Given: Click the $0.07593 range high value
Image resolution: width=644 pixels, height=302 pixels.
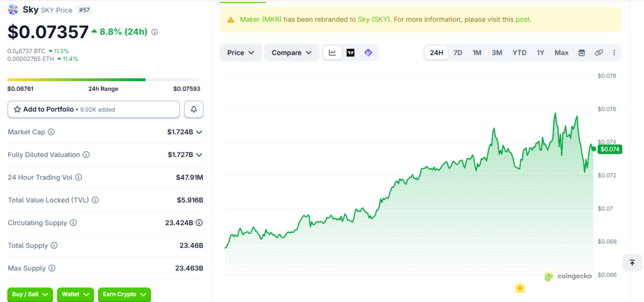Looking at the screenshot, I should 187,89.
